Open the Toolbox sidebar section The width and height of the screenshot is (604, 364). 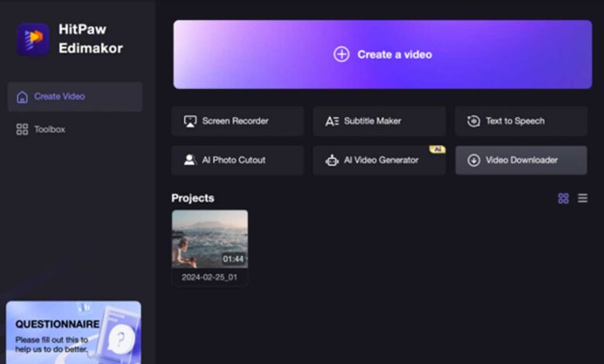pyautogui.click(x=49, y=129)
